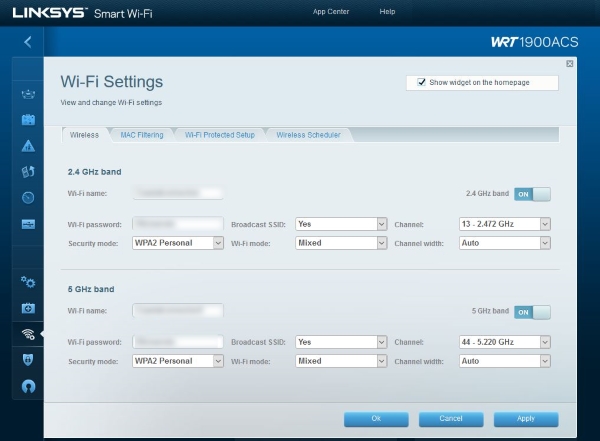This screenshot has height=441, width=600.
Task: Open Security shield icon in sidebar
Action: (28, 359)
